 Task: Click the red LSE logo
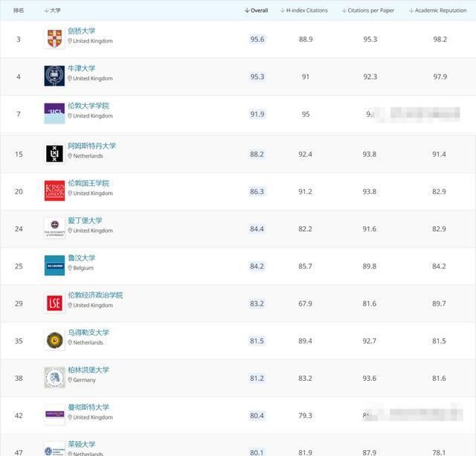point(54,303)
